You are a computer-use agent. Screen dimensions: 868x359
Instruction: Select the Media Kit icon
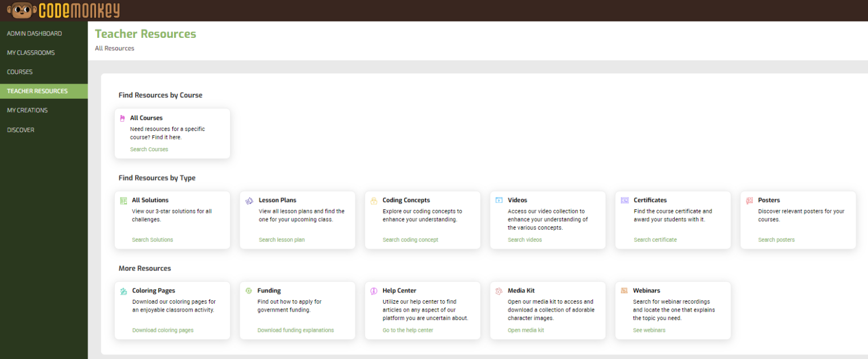(499, 290)
